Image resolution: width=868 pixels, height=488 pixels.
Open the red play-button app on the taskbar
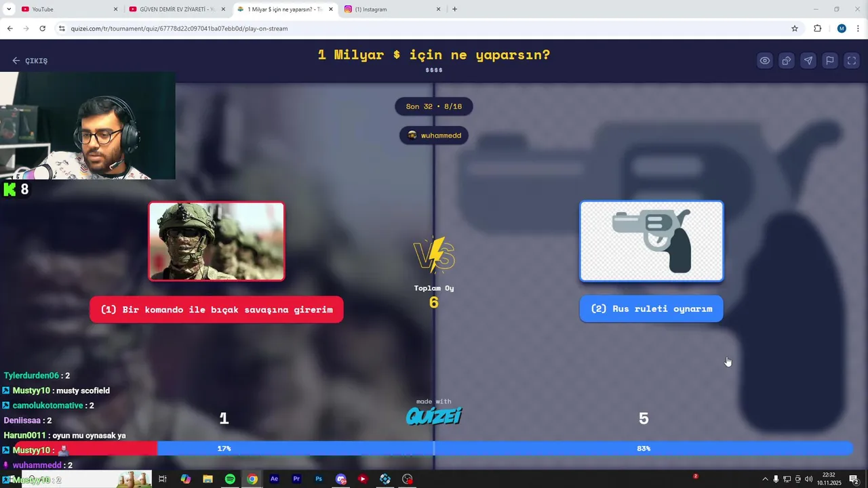pyautogui.click(x=363, y=479)
